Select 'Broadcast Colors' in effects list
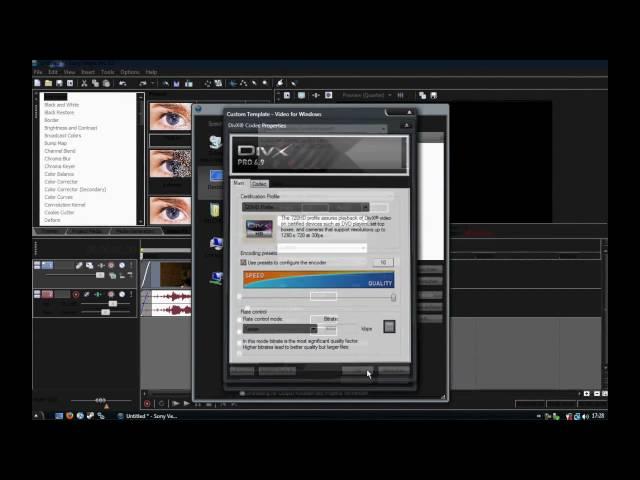The image size is (640, 480). (x=63, y=136)
